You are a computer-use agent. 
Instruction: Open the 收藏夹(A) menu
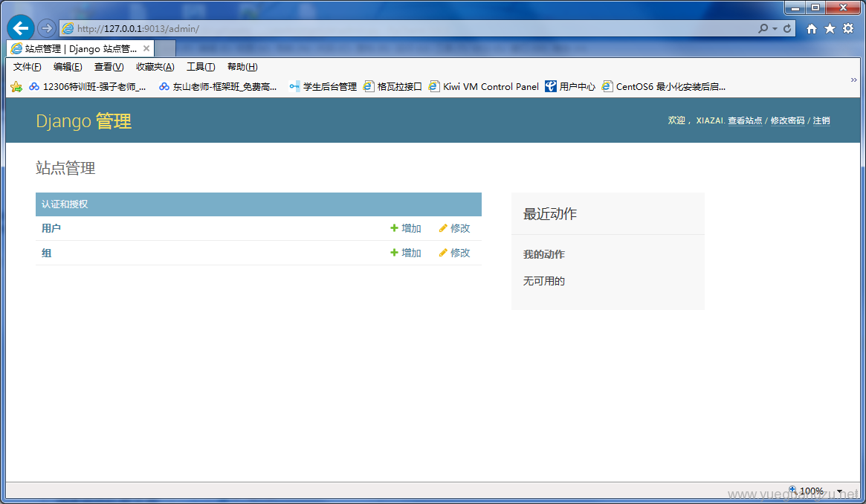[155, 67]
